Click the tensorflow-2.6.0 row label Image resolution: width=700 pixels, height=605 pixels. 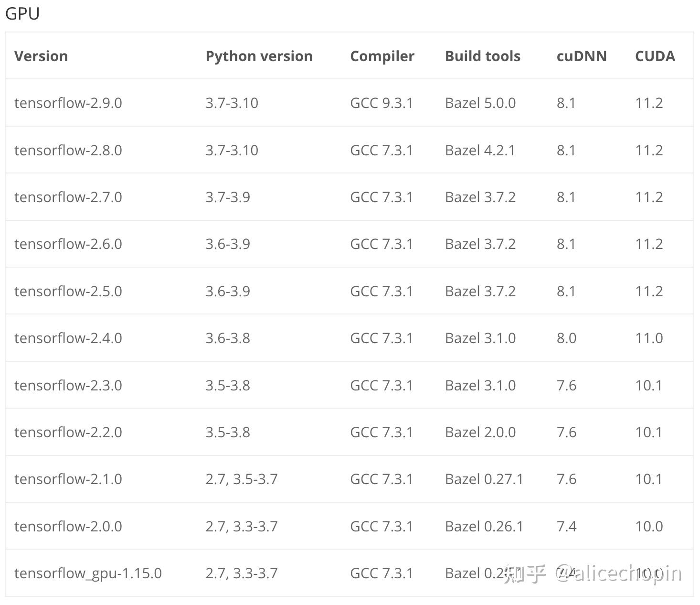(68, 244)
